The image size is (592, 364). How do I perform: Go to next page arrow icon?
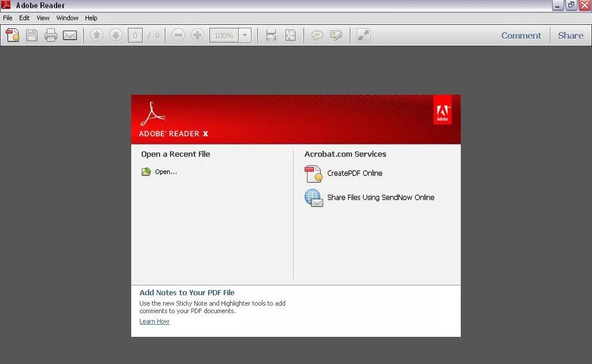(116, 35)
